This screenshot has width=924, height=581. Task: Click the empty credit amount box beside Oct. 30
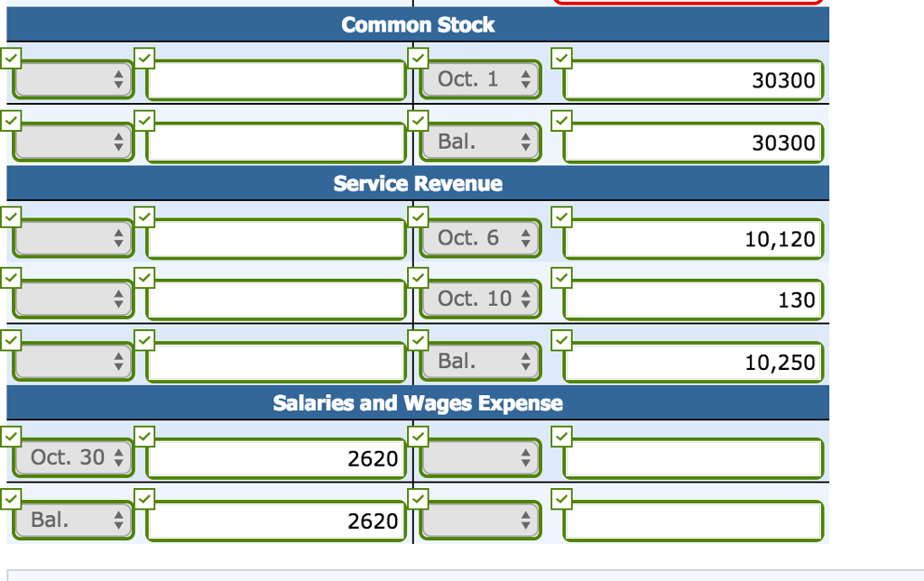[691, 457]
